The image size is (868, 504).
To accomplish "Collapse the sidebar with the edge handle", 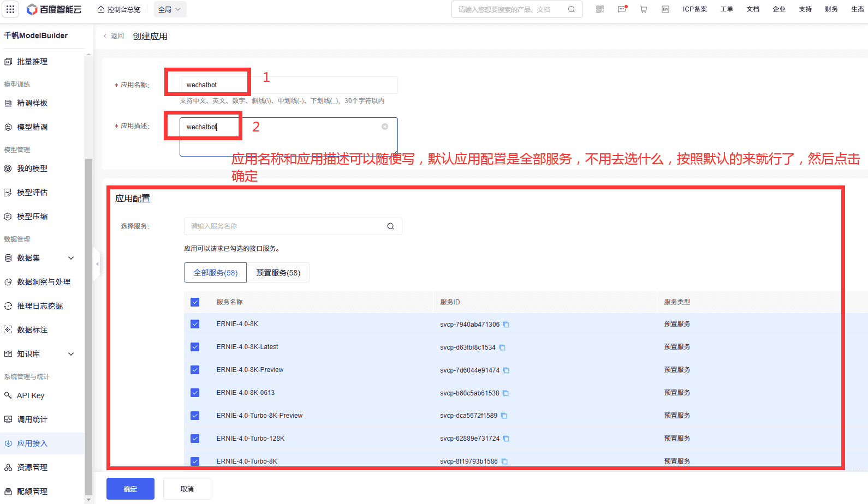I will (x=97, y=264).
